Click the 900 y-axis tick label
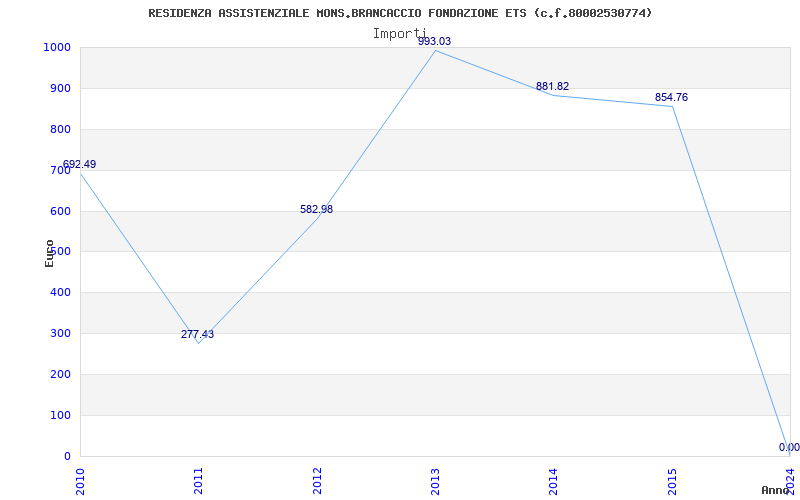The width and height of the screenshot is (800, 500). point(60,88)
